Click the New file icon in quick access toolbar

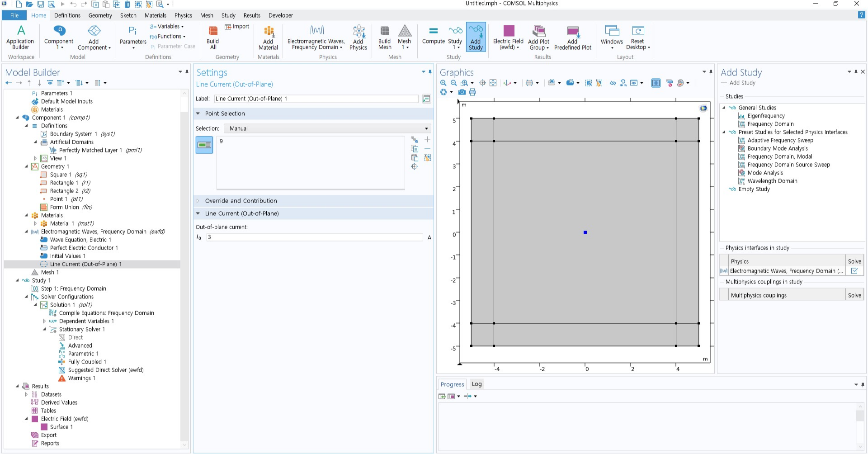[19, 4]
